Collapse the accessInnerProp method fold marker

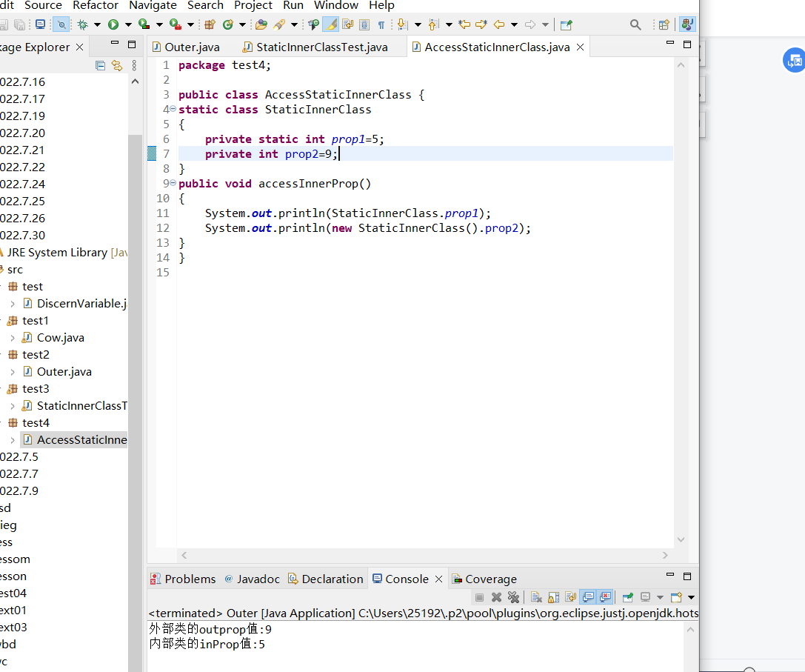pos(173,183)
